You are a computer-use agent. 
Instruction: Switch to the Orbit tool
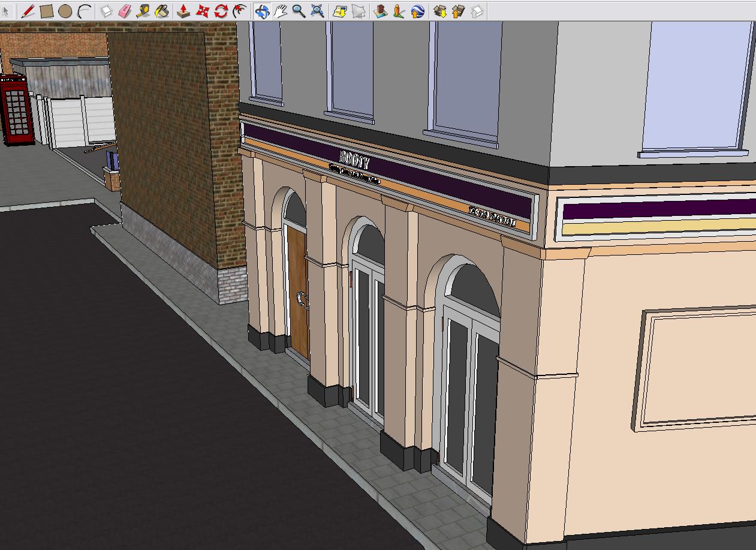(x=261, y=11)
